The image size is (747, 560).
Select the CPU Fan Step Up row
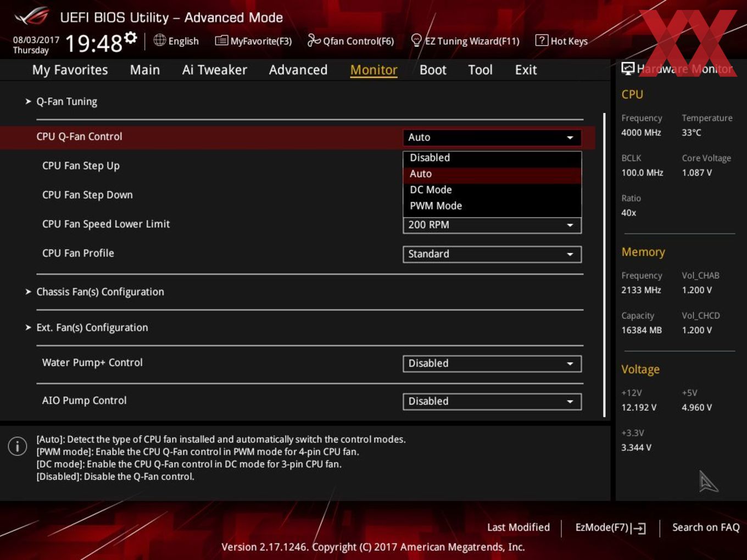[81, 166]
